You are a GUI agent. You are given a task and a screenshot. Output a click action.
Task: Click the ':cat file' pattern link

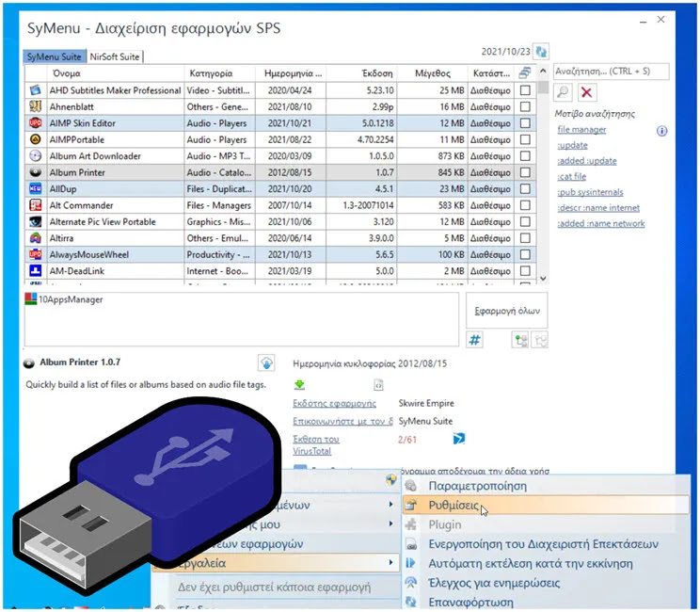(572, 176)
